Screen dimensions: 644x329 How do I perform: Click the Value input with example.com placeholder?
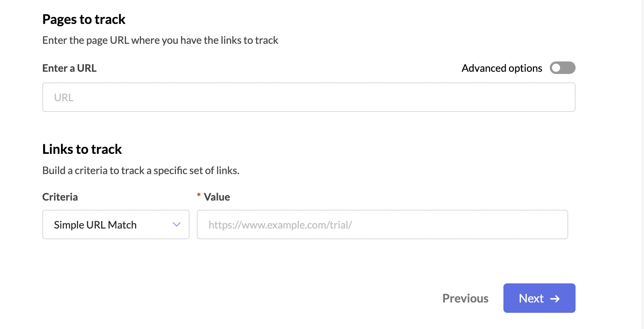click(382, 224)
